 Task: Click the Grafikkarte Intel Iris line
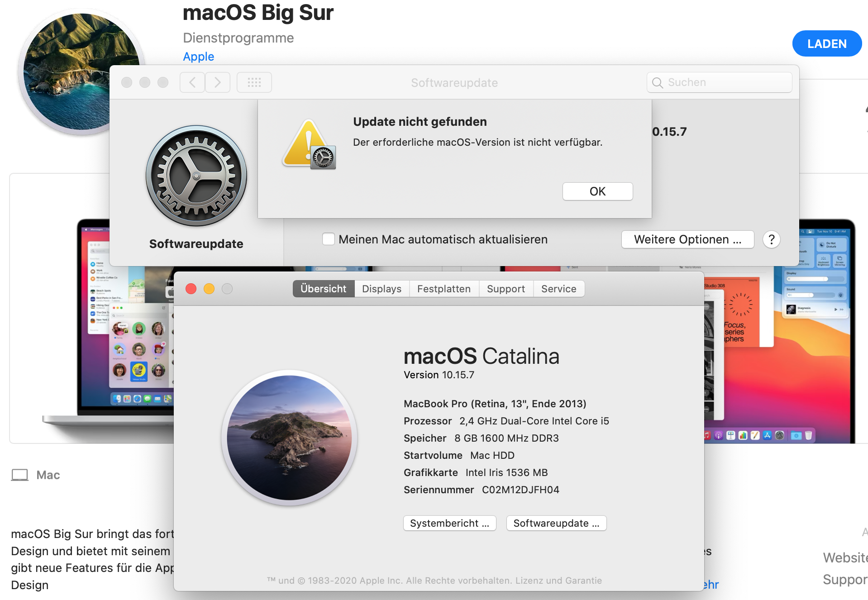tap(476, 472)
